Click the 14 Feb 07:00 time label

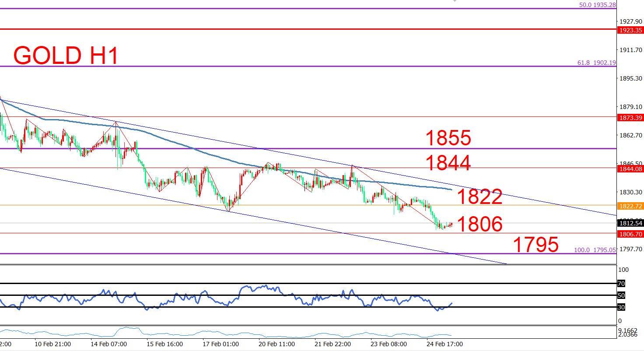pyautogui.click(x=108, y=344)
